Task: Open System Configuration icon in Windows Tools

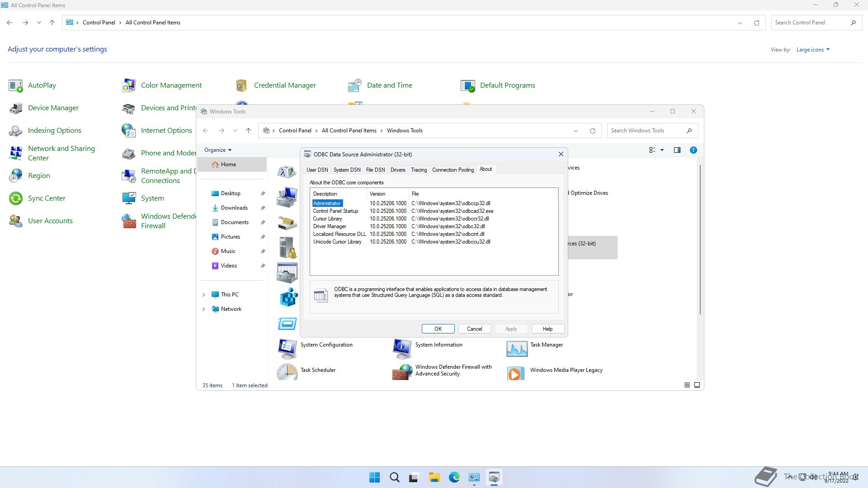Action: 287,348
